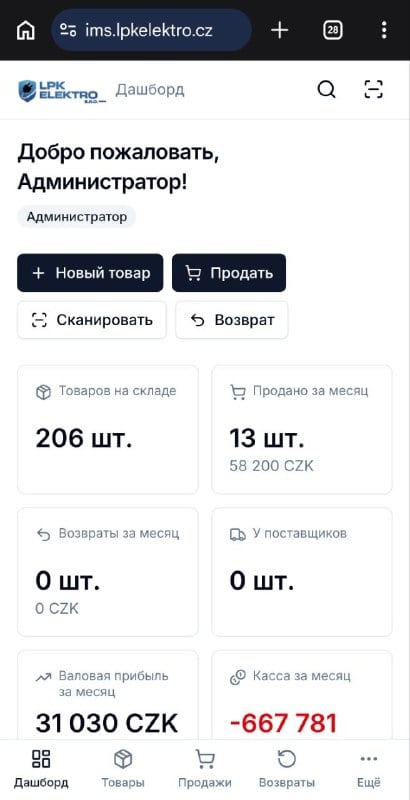Open the Товаров на складе card

[x=108, y=429]
